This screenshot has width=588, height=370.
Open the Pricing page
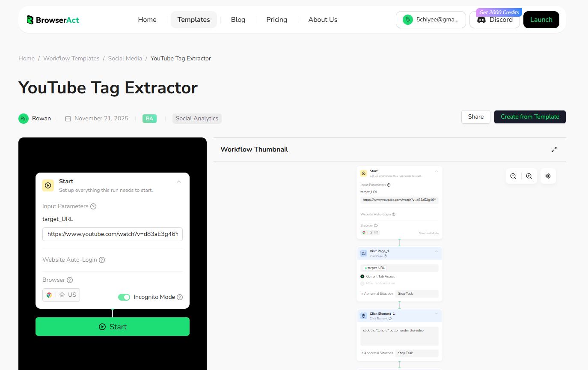coord(276,19)
